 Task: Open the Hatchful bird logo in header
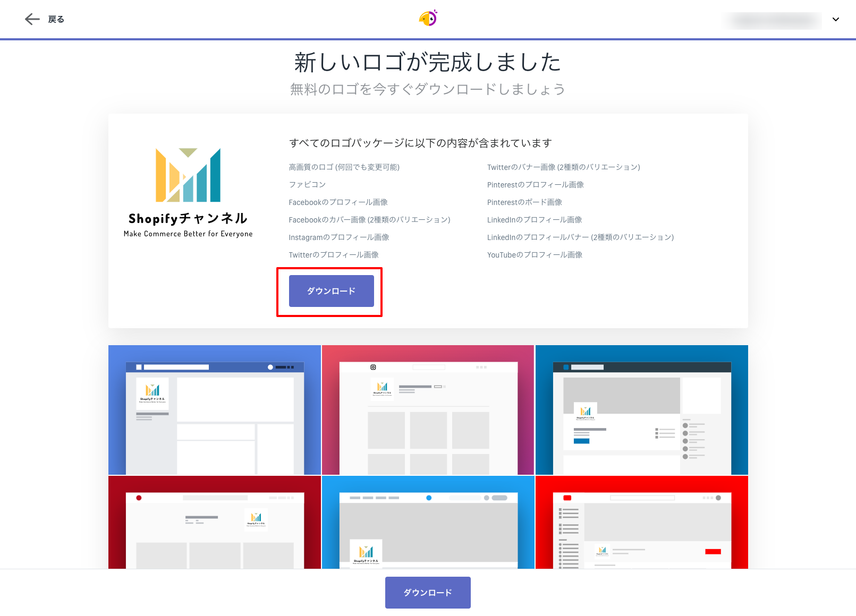point(428,19)
